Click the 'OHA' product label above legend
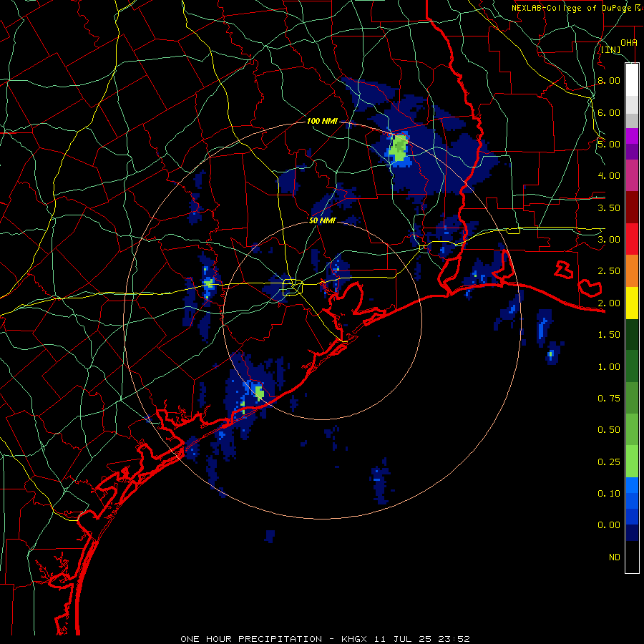The height and width of the screenshot is (644, 644). point(629,42)
